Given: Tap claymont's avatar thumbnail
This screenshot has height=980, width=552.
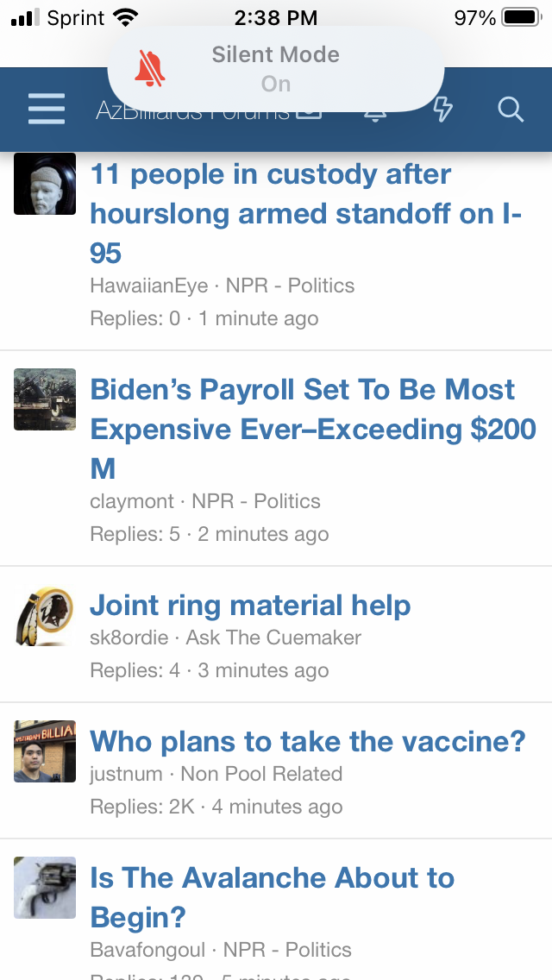Looking at the screenshot, I should point(45,399).
